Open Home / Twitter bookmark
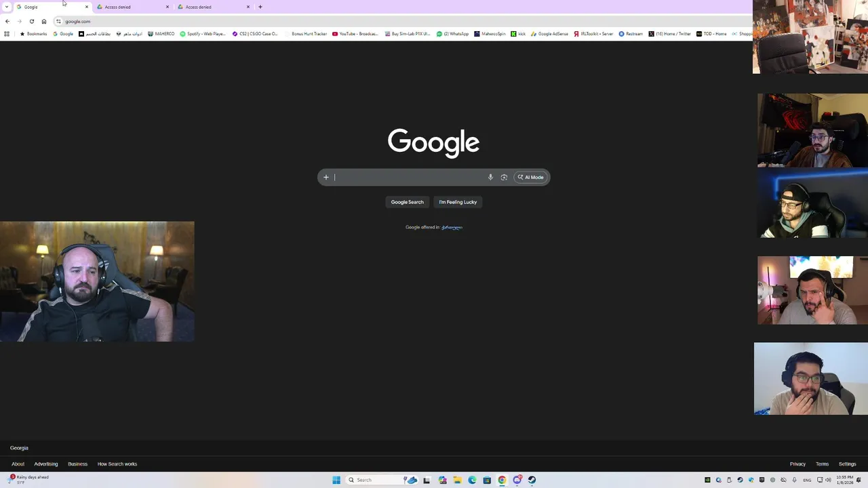 (x=669, y=34)
